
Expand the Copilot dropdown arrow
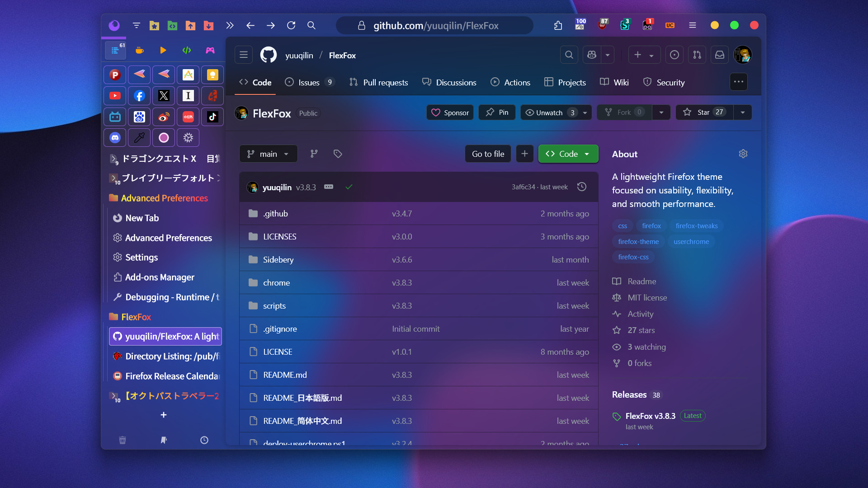(608, 55)
